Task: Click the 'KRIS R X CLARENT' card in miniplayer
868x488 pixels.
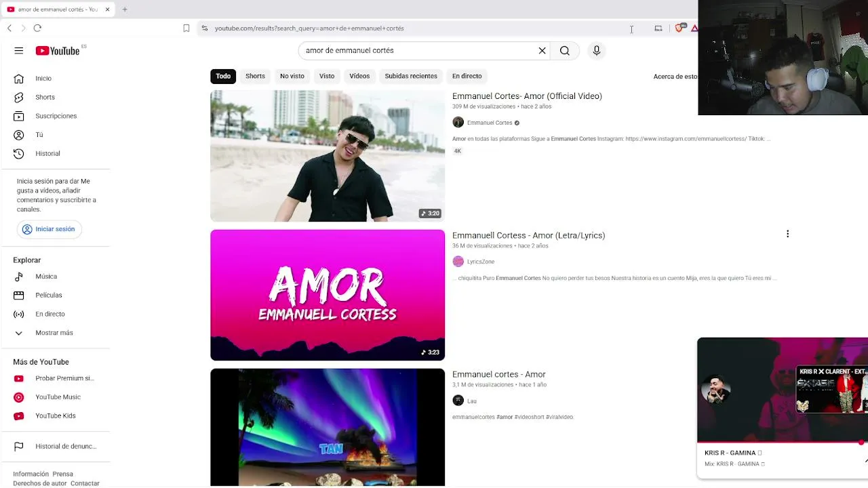Action: (x=832, y=390)
